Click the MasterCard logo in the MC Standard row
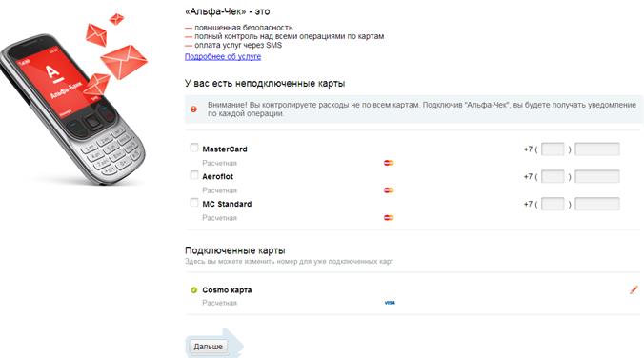This screenshot has height=358, width=644. pos(389,218)
